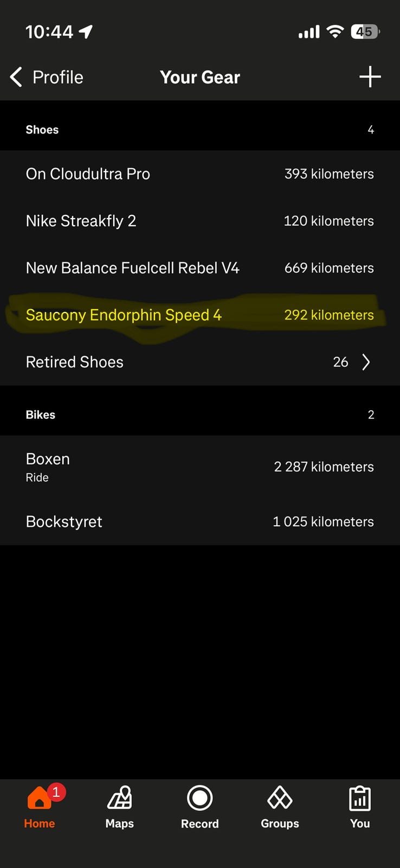Tap the red notification badge on Home
This screenshot has width=400, height=868.
click(56, 792)
